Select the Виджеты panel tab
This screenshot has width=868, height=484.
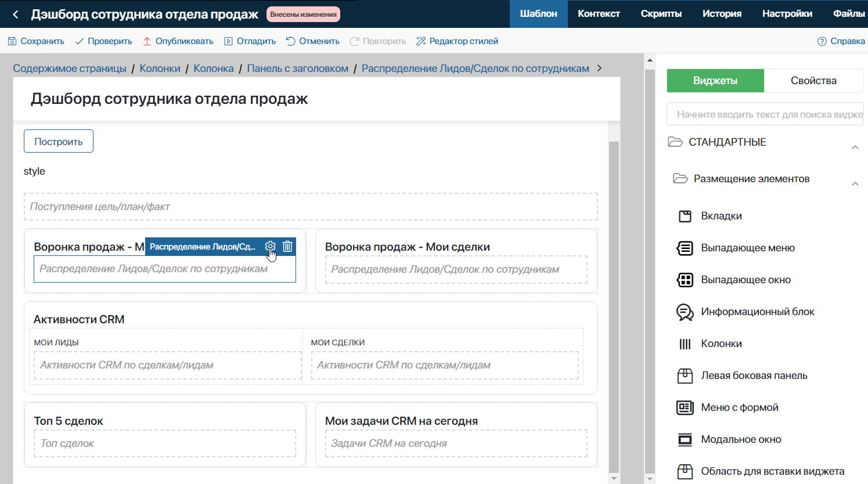point(715,81)
